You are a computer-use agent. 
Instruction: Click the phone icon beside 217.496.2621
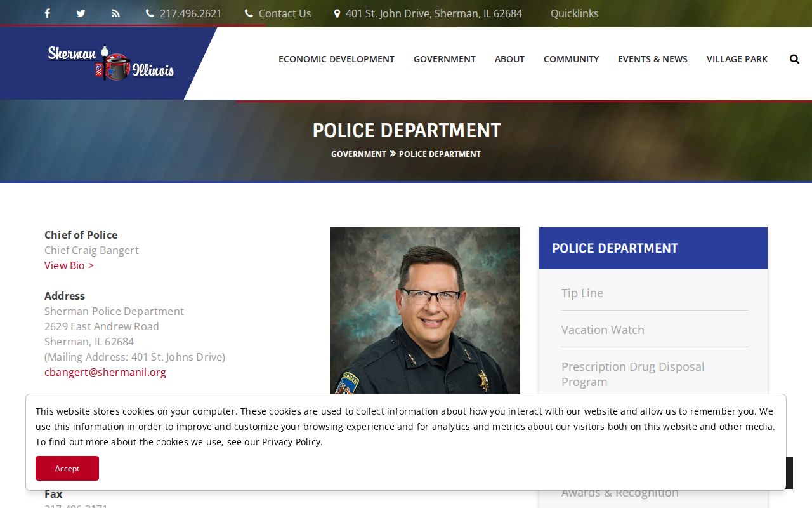point(150,13)
